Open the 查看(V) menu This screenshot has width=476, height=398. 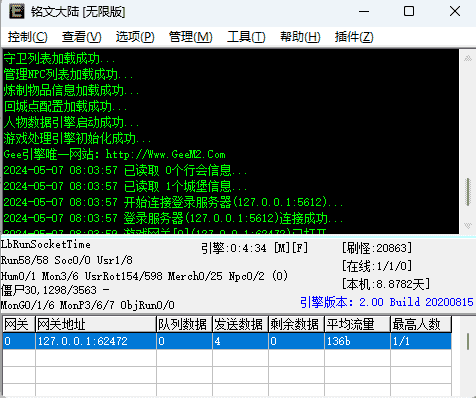81,37
